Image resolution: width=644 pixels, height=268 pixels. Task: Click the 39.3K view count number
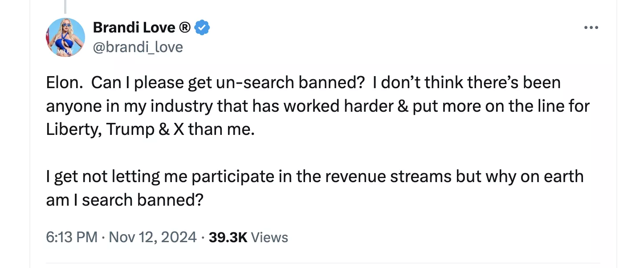228,237
